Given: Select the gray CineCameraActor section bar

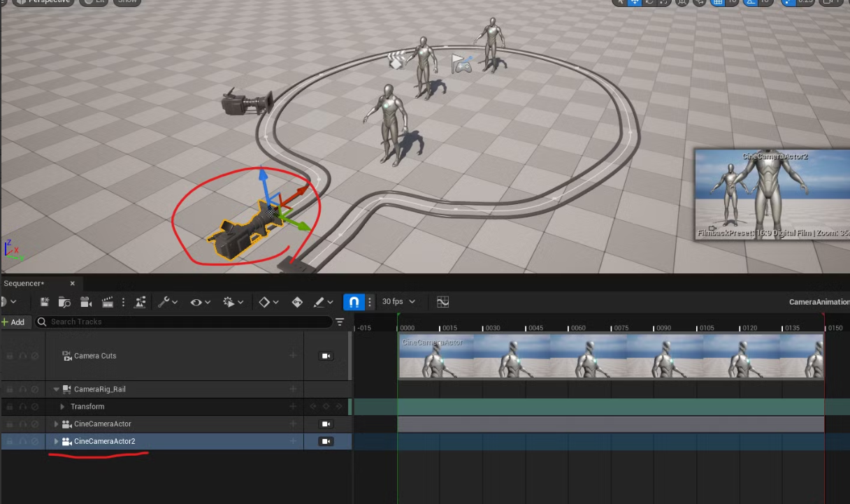Looking at the screenshot, I should coord(611,424).
